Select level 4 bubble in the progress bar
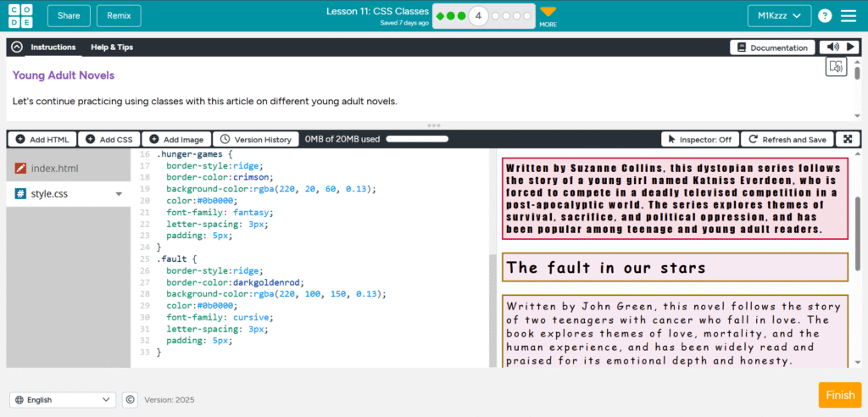This screenshot has height=417, width=868. 478,16
